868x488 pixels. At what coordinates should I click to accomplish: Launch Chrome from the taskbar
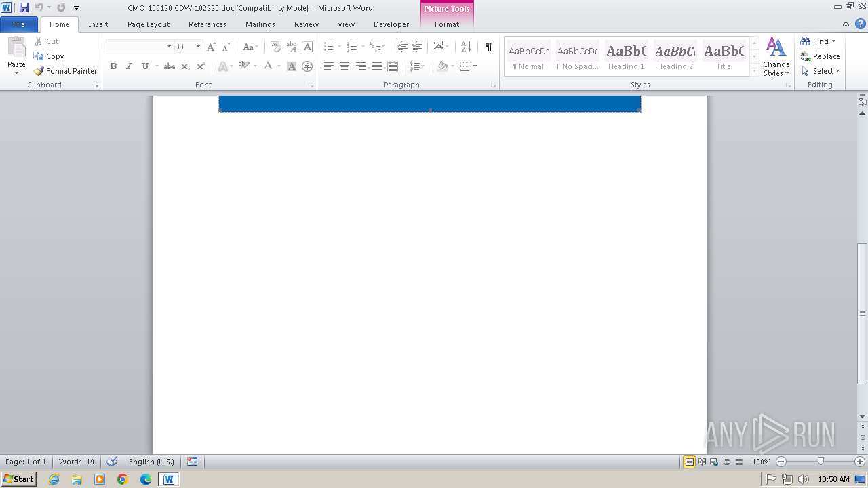point(123,479)
